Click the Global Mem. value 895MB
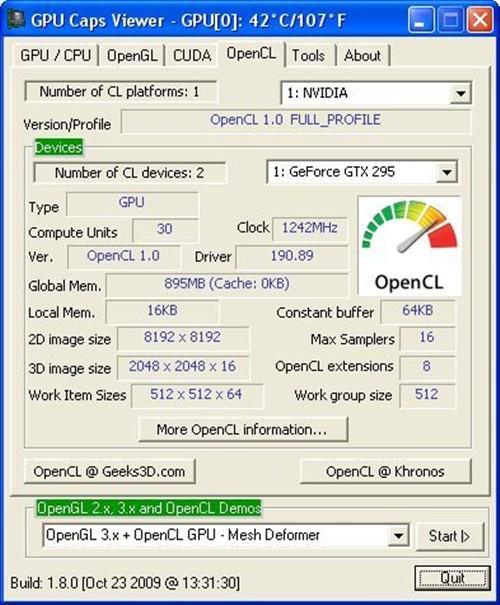The width and height of the screenshot is (500, 605). pyautogui.click(x=227, y=285)
